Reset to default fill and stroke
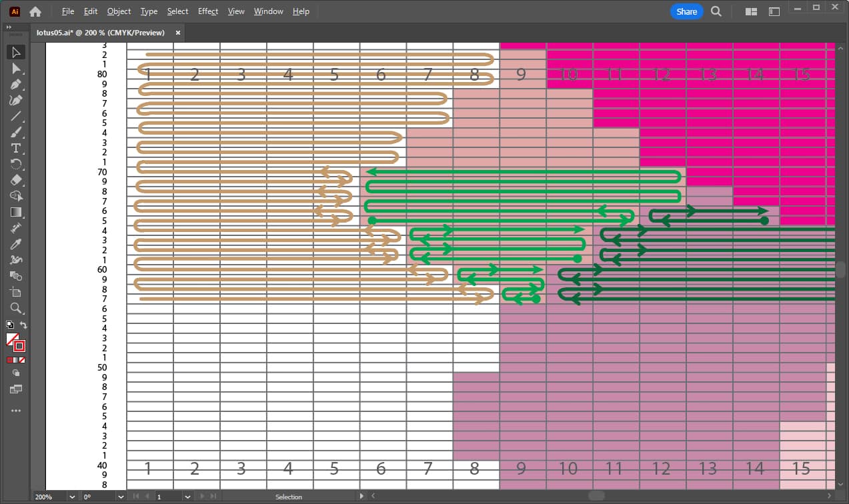Screen dimensions: 849x504 point(9,325)
